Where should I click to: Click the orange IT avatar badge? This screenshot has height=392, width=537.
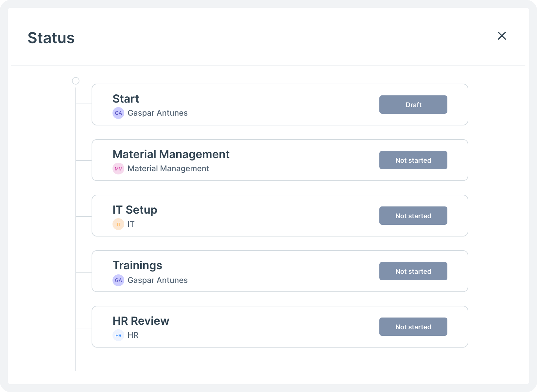118,224
